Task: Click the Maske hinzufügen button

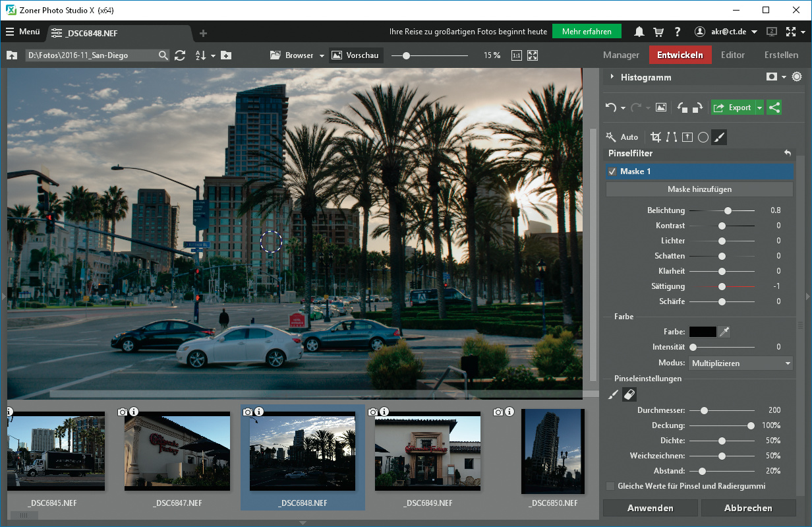Action: point(699,189)
